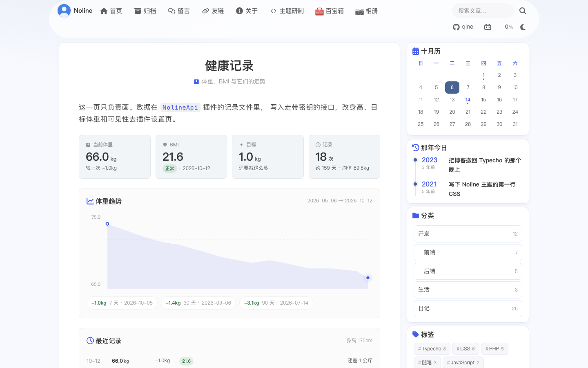Open the 2021 Noline first CSS post
This screenshot has height=368, width=588.
482,189
